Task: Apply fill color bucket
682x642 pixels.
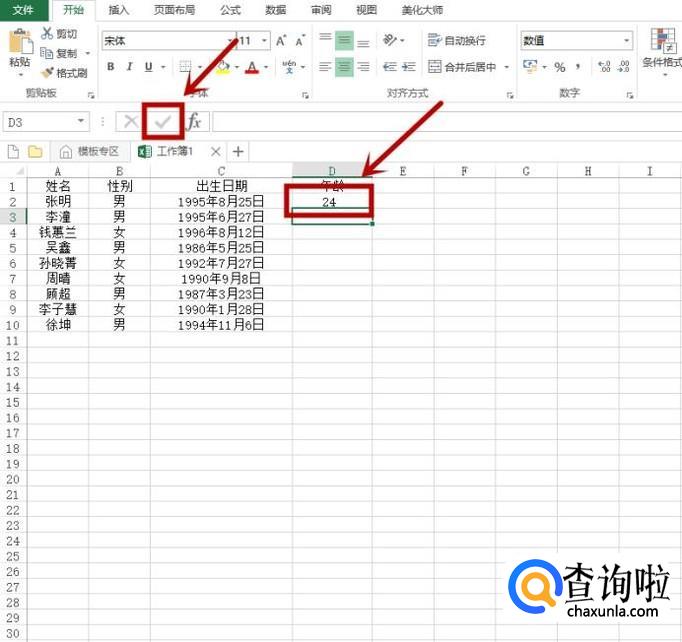Action: [223, 67]
